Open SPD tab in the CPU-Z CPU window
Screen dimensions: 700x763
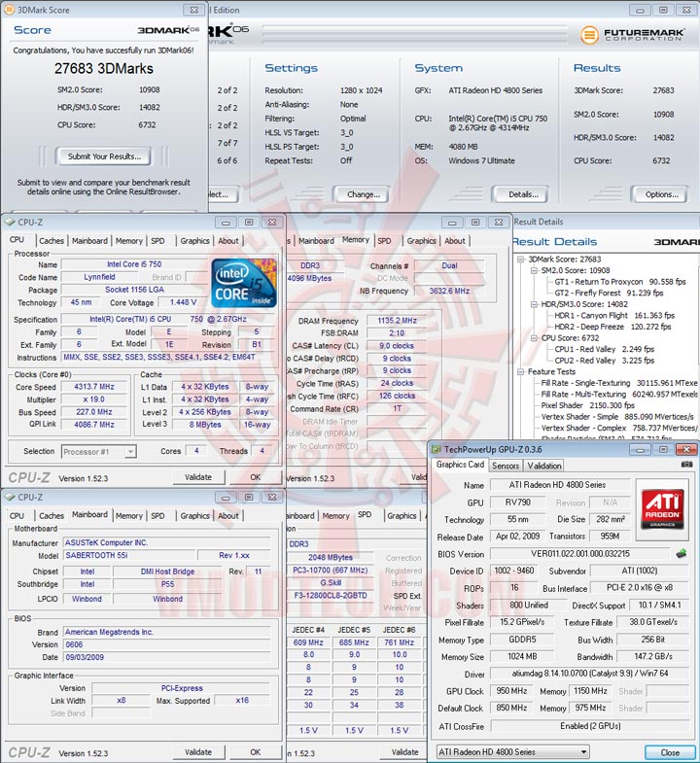click(157, 241)
